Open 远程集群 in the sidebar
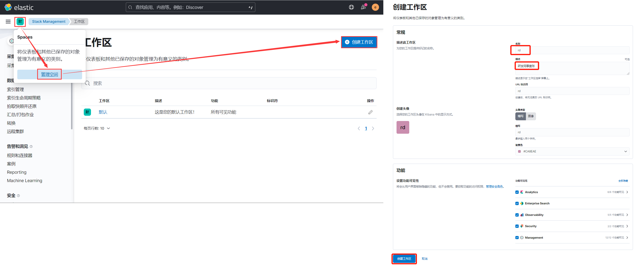The height and width of the screenshot is (265, 644). click(x=16, y=132)
